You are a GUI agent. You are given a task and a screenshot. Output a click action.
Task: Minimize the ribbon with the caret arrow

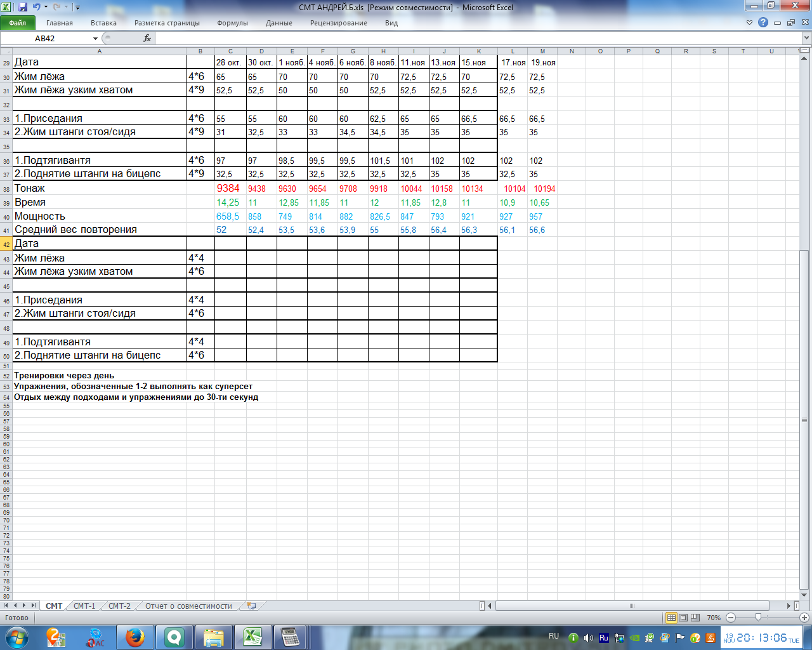pos(749,23)
